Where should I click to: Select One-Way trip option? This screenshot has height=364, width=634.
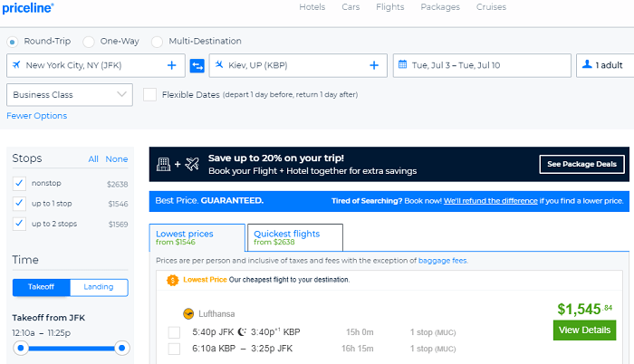(x=89, y=42)
